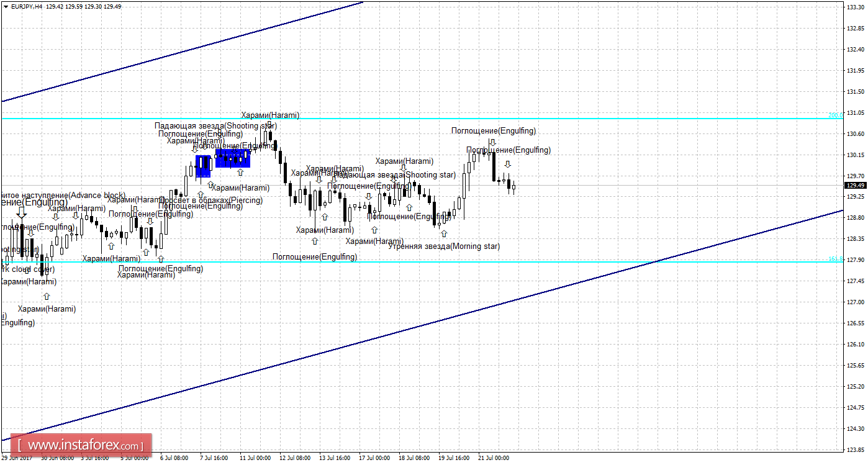The height and width of the screenshot is (465, 868).
Task: Click the 131.50 price axis label
Action: (x=855, y=92)
